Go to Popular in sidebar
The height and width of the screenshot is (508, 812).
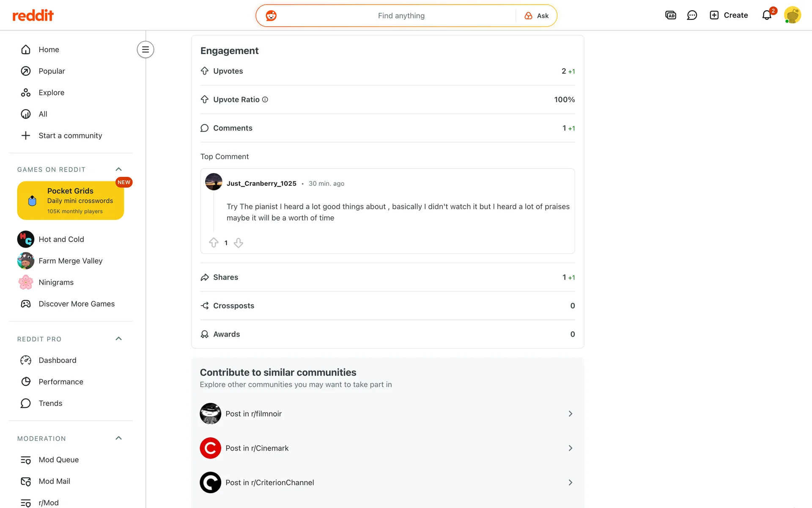point(52,71)
